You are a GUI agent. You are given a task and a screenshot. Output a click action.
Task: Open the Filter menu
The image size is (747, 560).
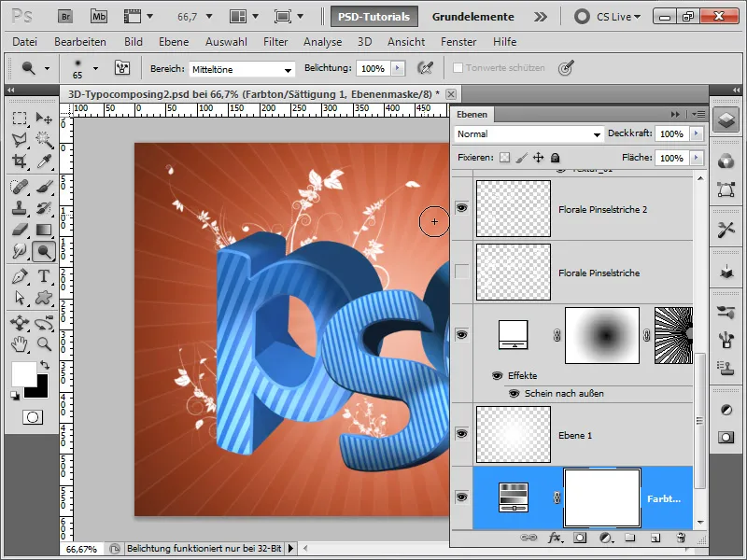tap(275, 42)
